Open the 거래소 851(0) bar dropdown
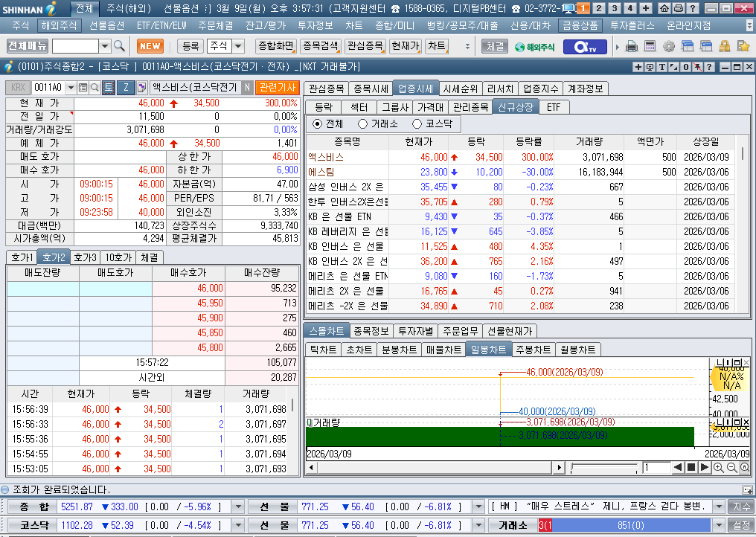This screenshot has height=537, width=756. 720,525
